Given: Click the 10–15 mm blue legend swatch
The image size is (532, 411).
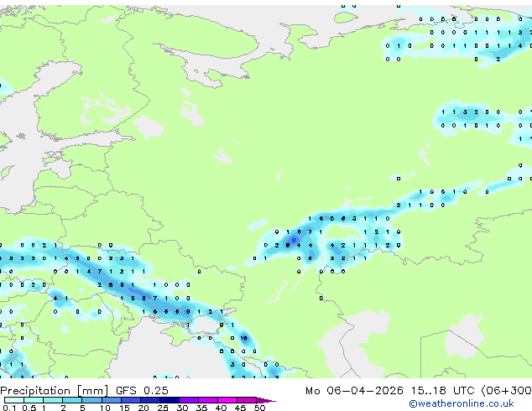Looking at the screenshot, I should (x=112, y=400).
